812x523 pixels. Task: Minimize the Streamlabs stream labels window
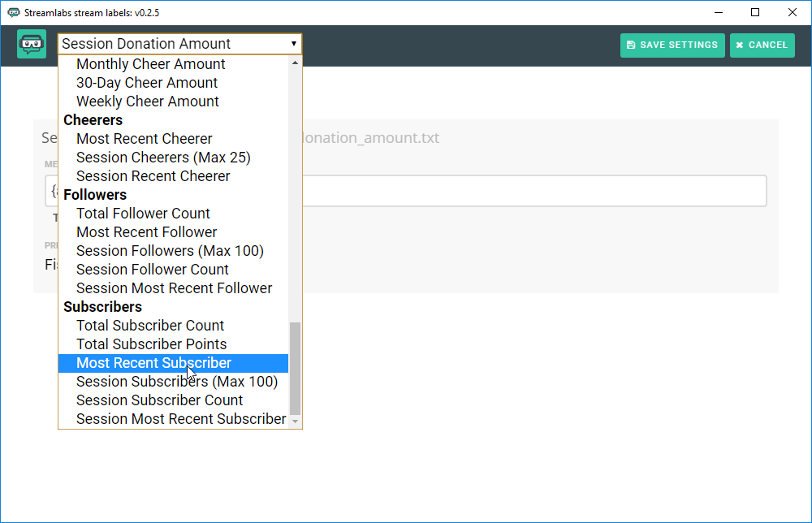point(719,12)
